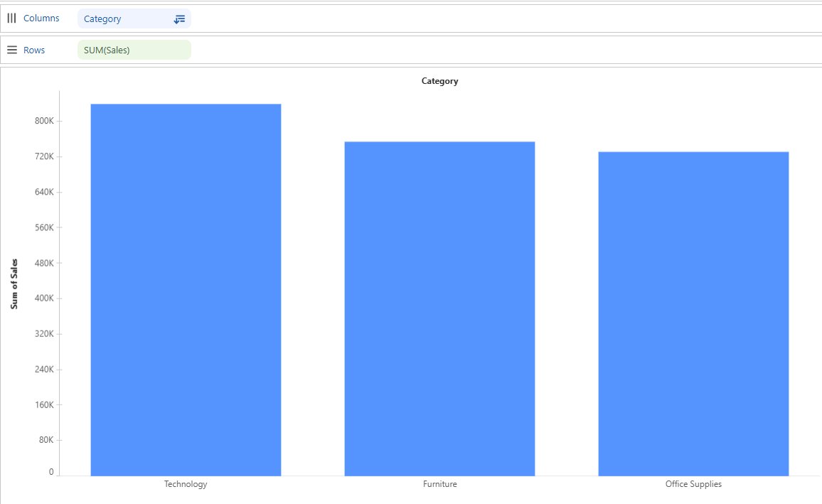Screen dimensions: 822x504
Task: Click the Rows shelf icon
Action: 11,50
